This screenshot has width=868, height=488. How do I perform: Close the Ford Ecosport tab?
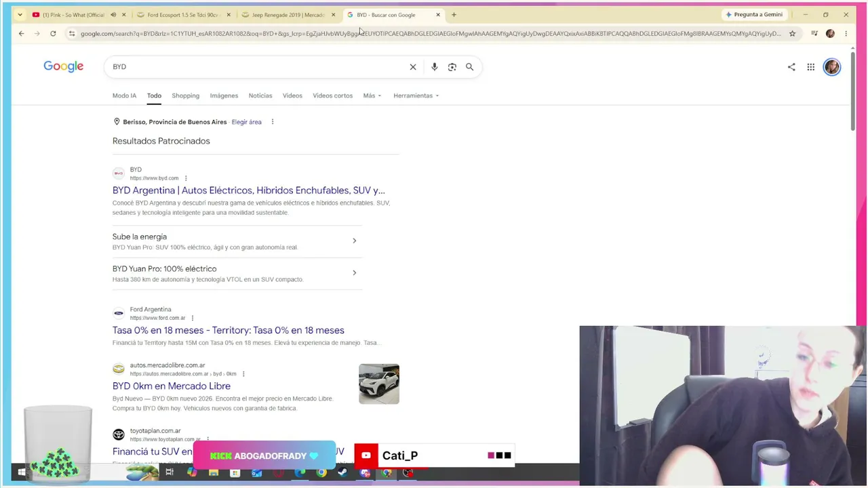pos(229,14)
